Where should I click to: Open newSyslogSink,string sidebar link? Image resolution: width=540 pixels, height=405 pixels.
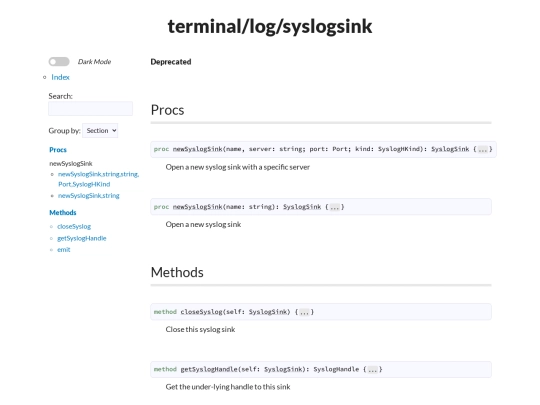coord(89,196)
